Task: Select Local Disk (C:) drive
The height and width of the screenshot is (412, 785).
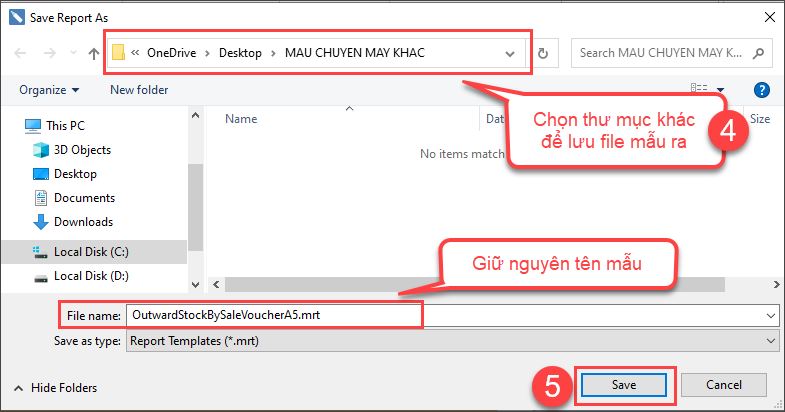Action: point(91,251)
